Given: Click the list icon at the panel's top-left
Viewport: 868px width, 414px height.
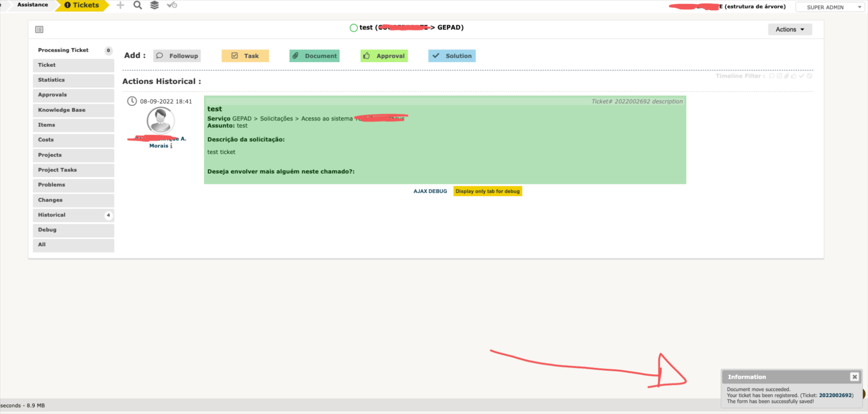Looking at the screenshot, I should [39, 30].
